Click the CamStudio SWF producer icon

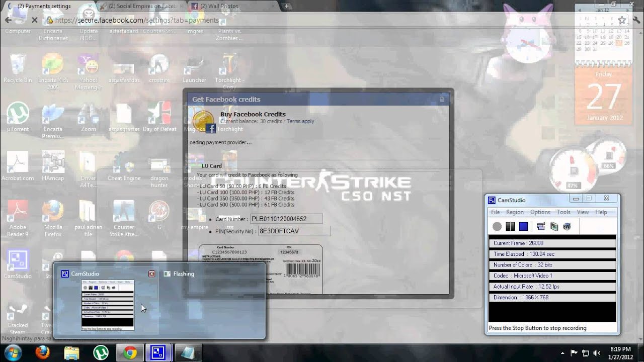567,227
